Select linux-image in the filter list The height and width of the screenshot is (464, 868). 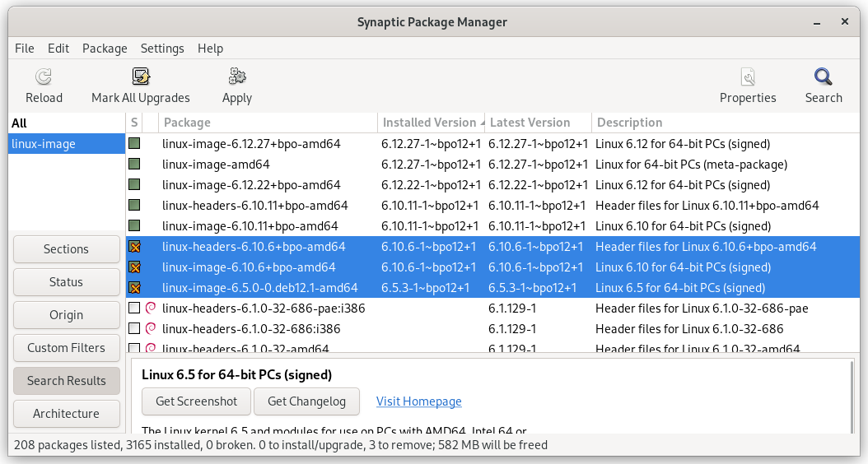point(43,144)
